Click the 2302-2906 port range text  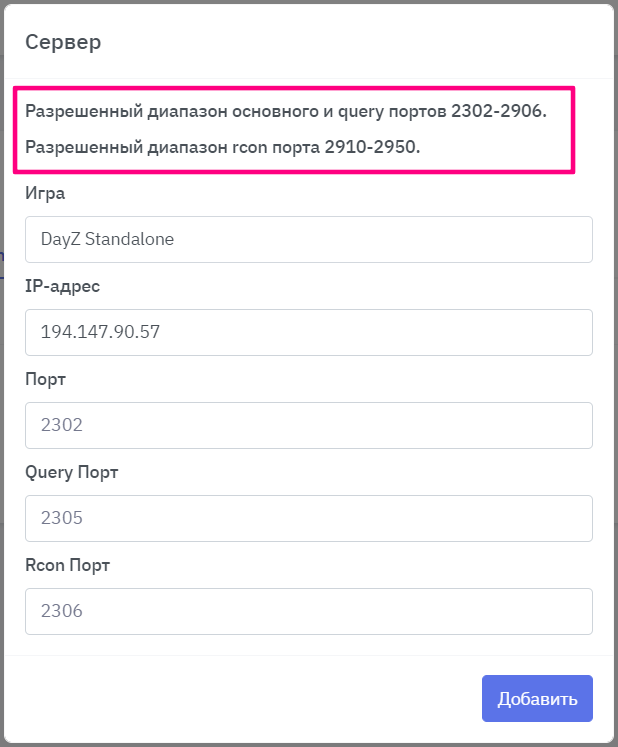click(x=499, y=110)
